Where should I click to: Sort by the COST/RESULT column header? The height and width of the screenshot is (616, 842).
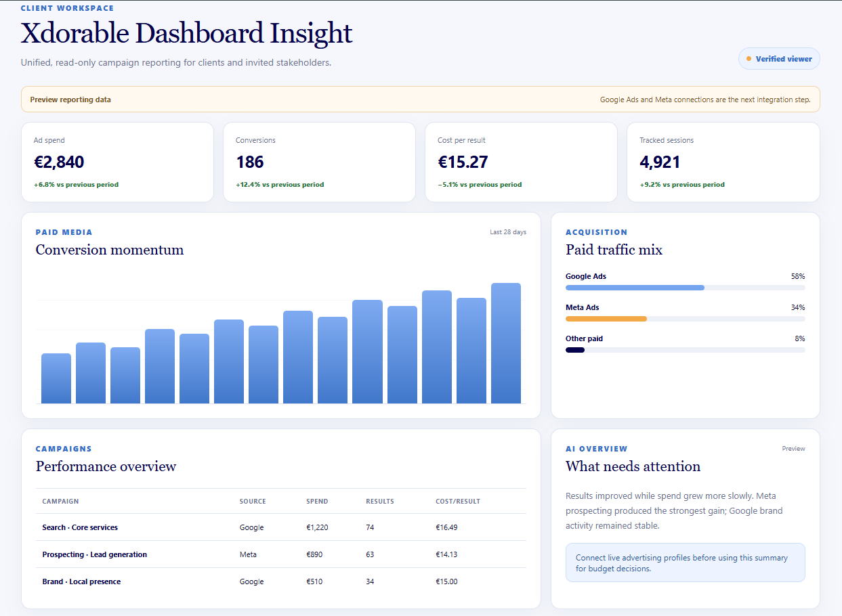tap(458, 502)
